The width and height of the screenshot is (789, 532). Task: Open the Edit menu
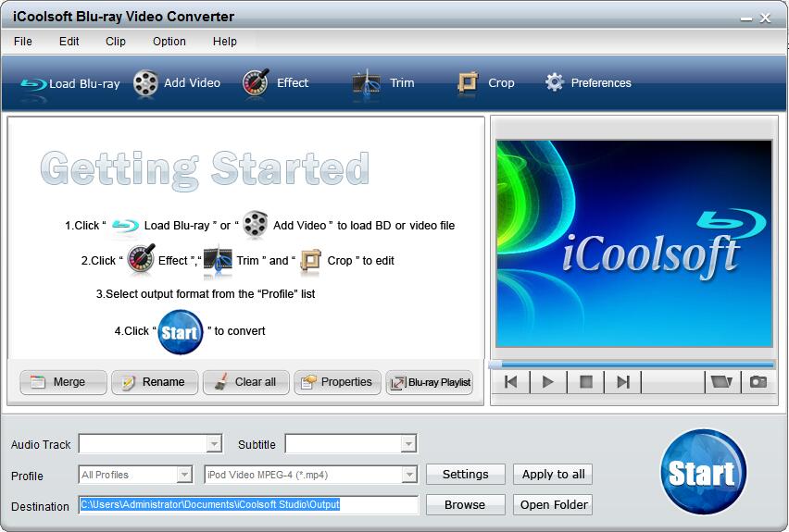(69, 42)
